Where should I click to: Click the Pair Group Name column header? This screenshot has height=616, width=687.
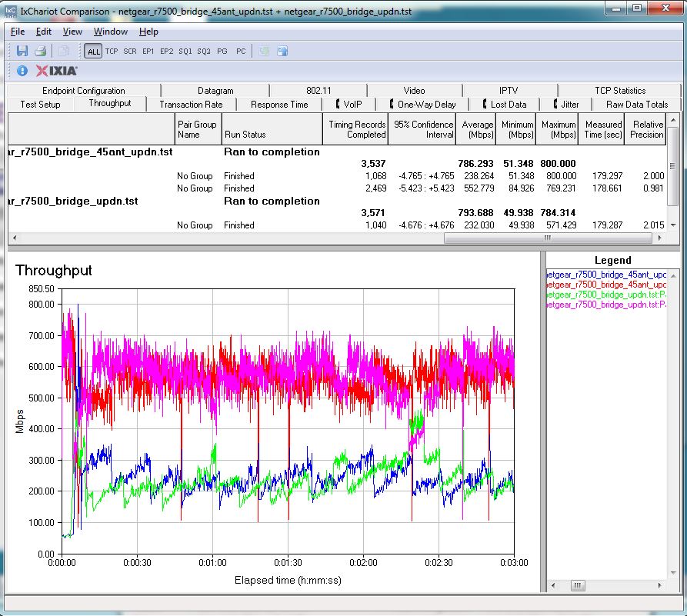pyautogui.click(x=198, y=129)
